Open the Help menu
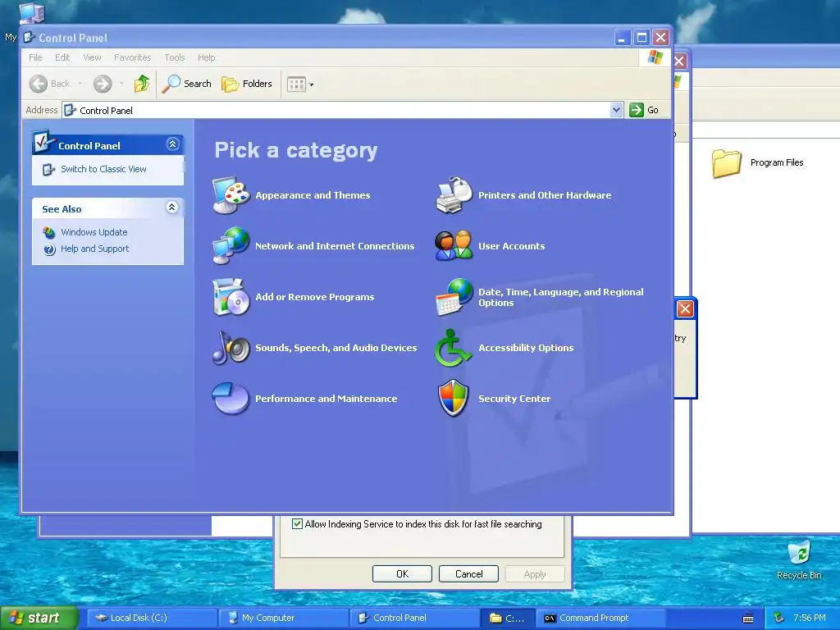 point(206,57)
